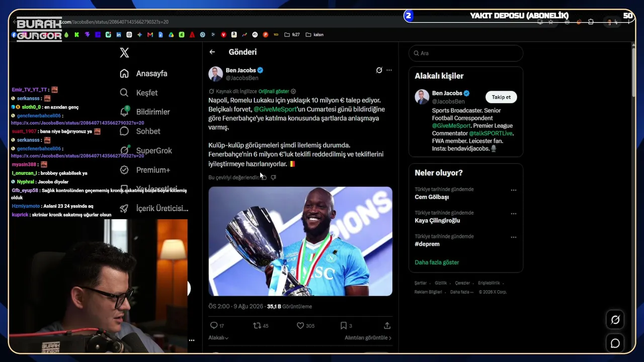Open options for Cem Gölbaşı trend

[514, 190]
